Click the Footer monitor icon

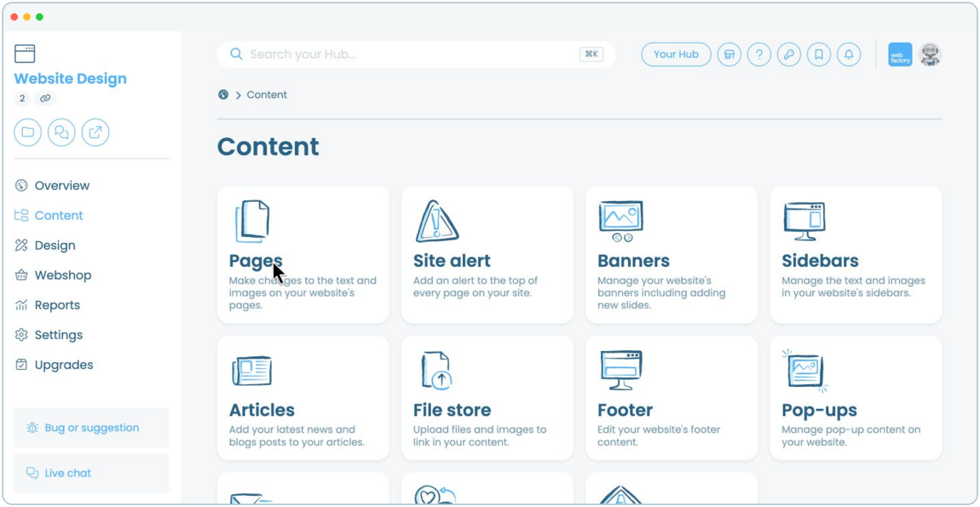point(621,371)
